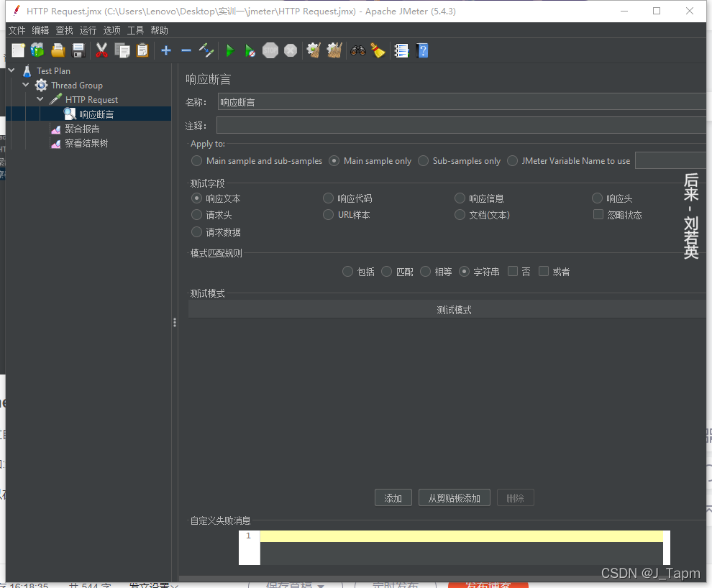Select Main sample only radio
The height and width of the screenshot is (588, 712).
click(334, 160)
